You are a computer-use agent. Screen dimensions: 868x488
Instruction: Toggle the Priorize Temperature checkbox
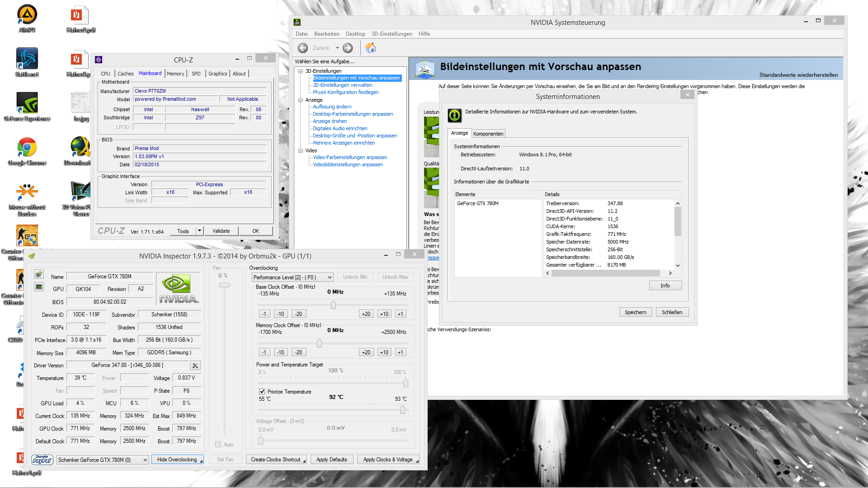click(262, 392)
